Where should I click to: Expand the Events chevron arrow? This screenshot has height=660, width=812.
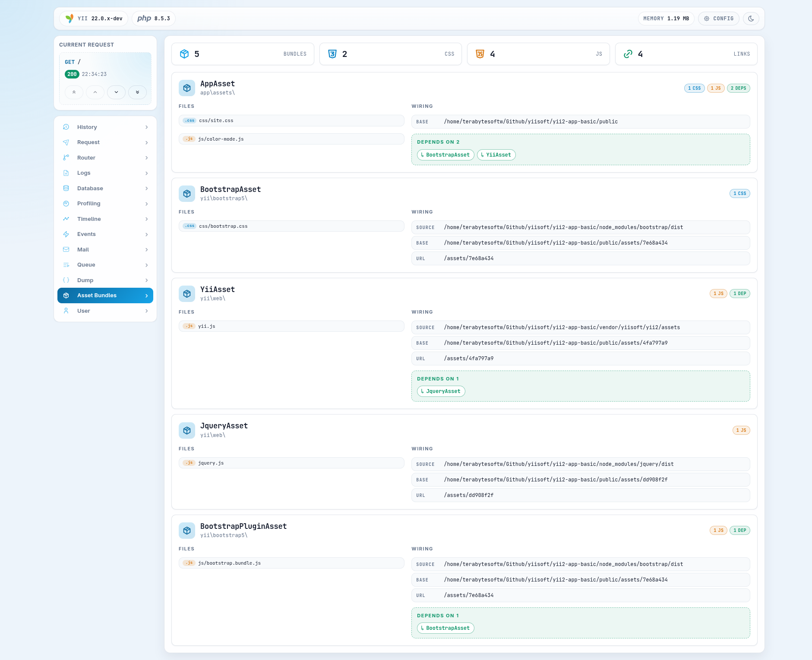(147, 234)
